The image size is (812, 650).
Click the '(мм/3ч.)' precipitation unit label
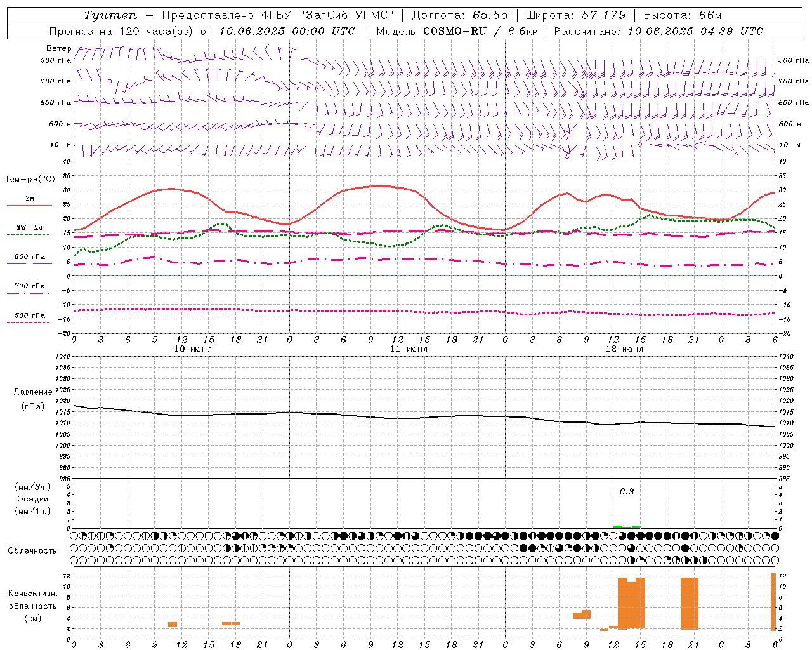click(33, 487)
